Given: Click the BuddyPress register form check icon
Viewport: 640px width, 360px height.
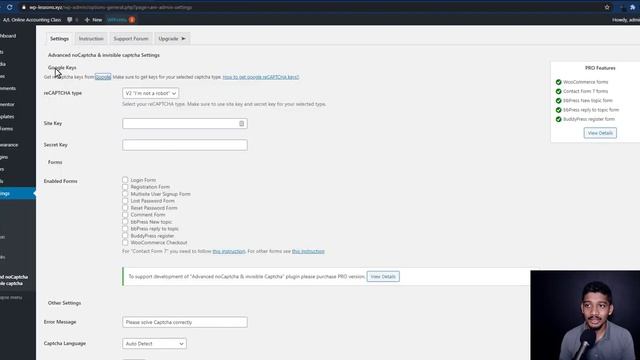Looking at the screenshot, I should coord(558,119).
